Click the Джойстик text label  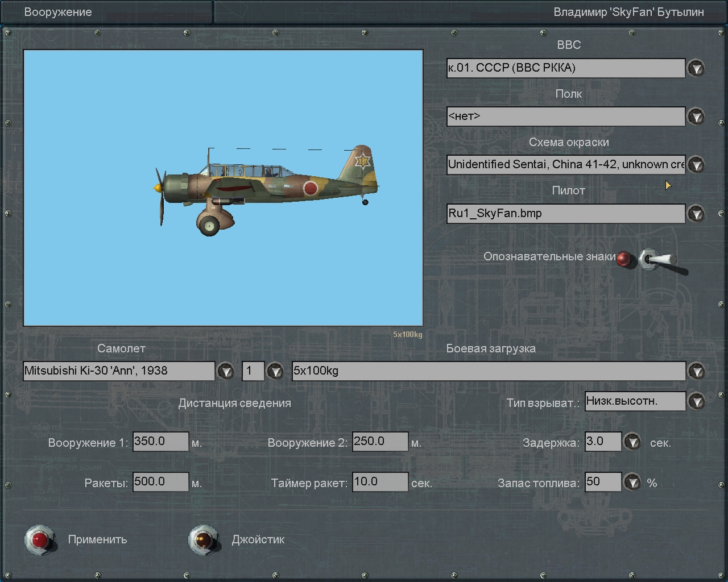tap(258, 539)
